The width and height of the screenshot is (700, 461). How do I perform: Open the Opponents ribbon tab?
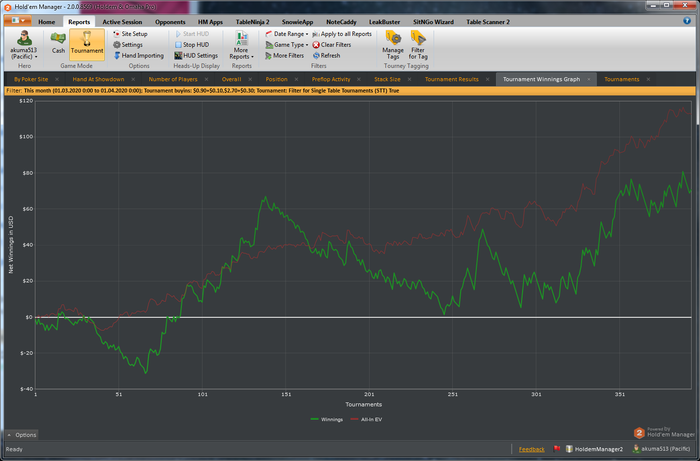(170, 22)
